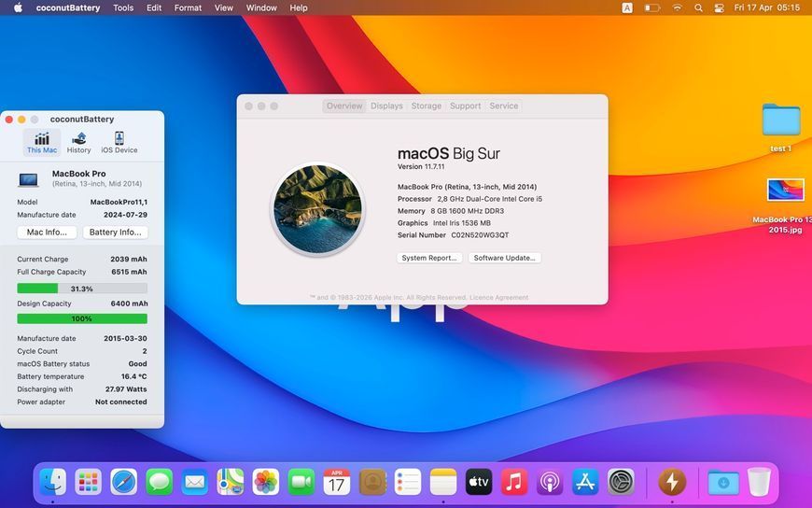Click the MacBook Pro laptop icon
The width and height of the screenshot is (812, 508).
pyautogui.click(x=29, y=179)
